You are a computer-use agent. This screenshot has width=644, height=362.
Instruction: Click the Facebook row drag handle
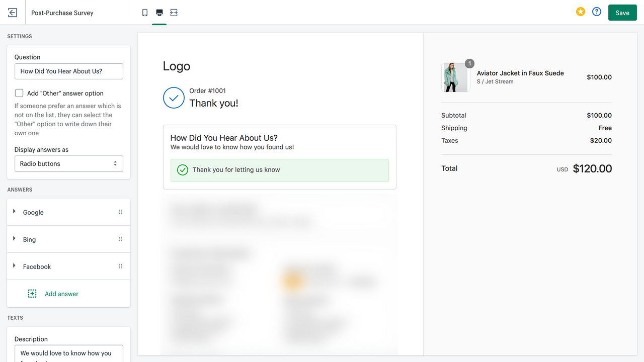(120, 266)
